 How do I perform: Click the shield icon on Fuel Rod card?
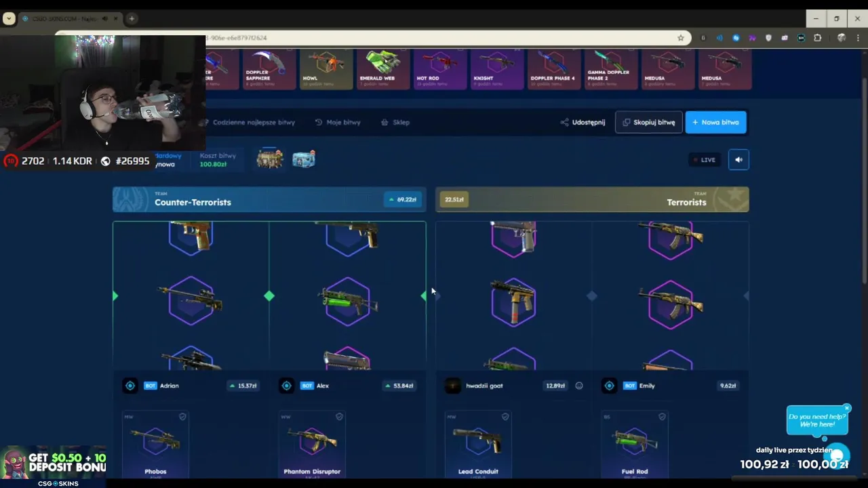(662, 417)
